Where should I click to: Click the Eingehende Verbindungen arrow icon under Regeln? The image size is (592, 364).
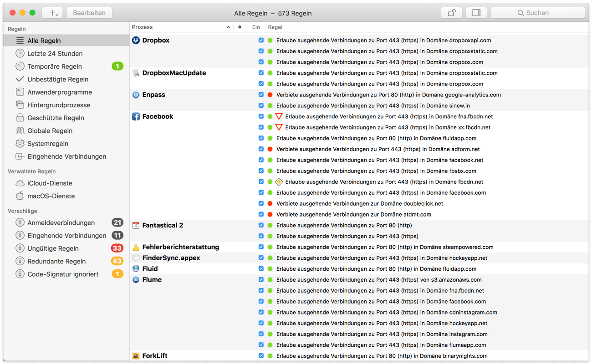(20, 156)
